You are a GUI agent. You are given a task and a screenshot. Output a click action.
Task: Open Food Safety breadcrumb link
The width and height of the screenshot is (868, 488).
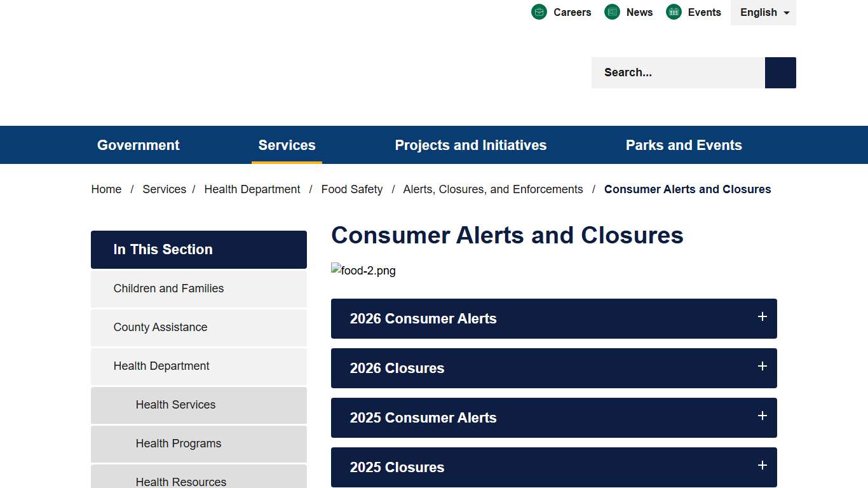352,189
